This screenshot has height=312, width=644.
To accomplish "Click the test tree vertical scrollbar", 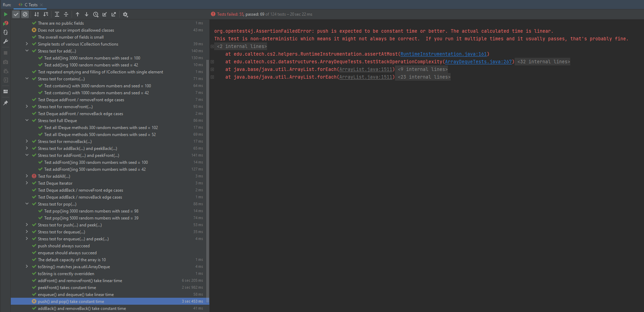I will [x=208, y=174].
